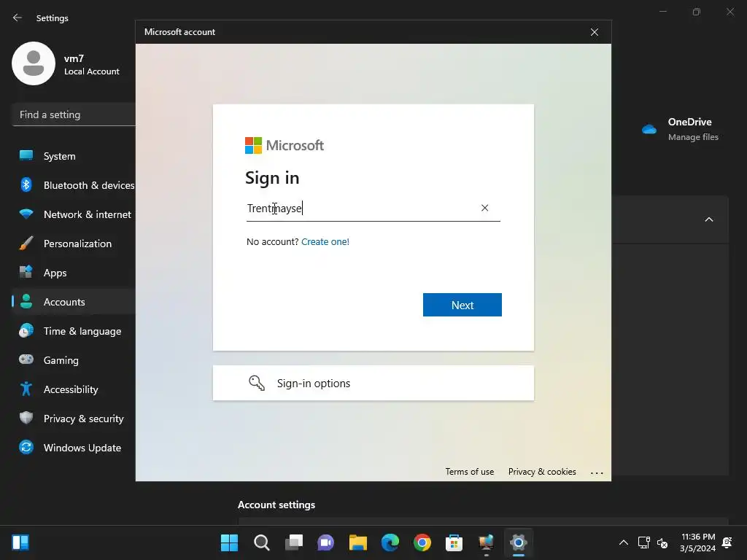Open Bluetooth & devices settings
747x560 pixels.
pyautogui.click(x=74, y=185)
